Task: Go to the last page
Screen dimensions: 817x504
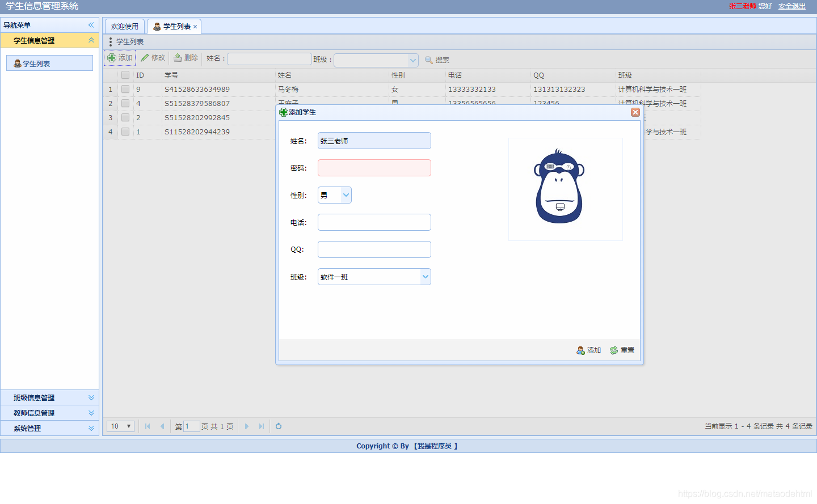Action: [262, 426]
